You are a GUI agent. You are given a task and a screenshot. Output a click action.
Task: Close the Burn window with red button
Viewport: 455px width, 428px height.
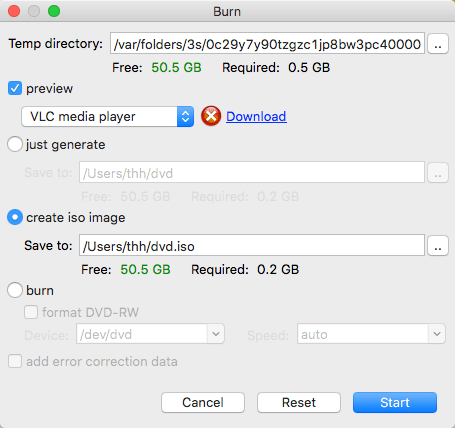14,11
